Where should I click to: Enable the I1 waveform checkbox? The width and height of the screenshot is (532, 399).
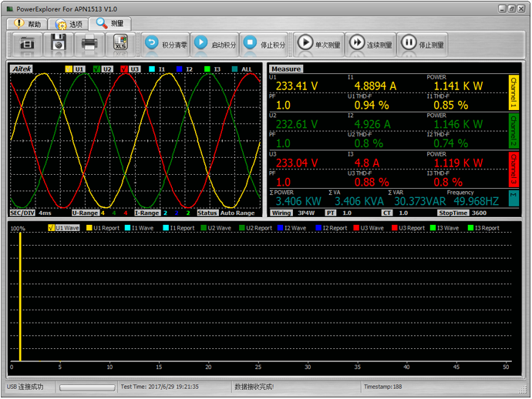pyautogui.click(x=152, y=69)
